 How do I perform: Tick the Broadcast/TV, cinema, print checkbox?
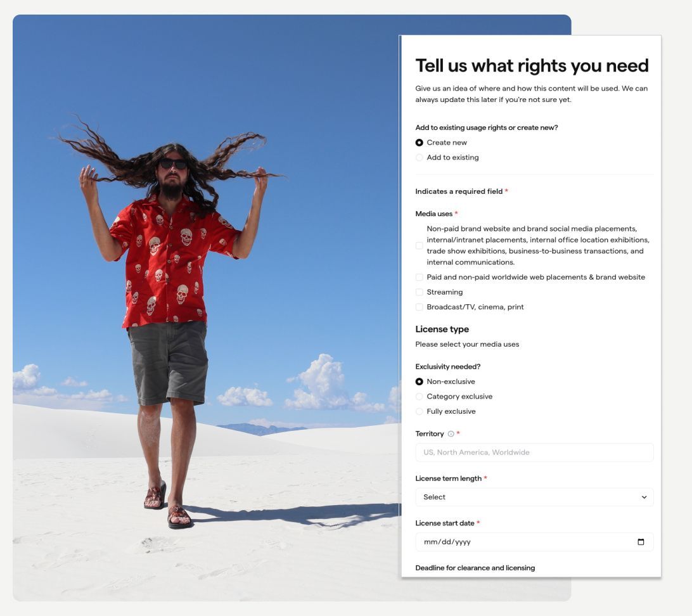420,307
